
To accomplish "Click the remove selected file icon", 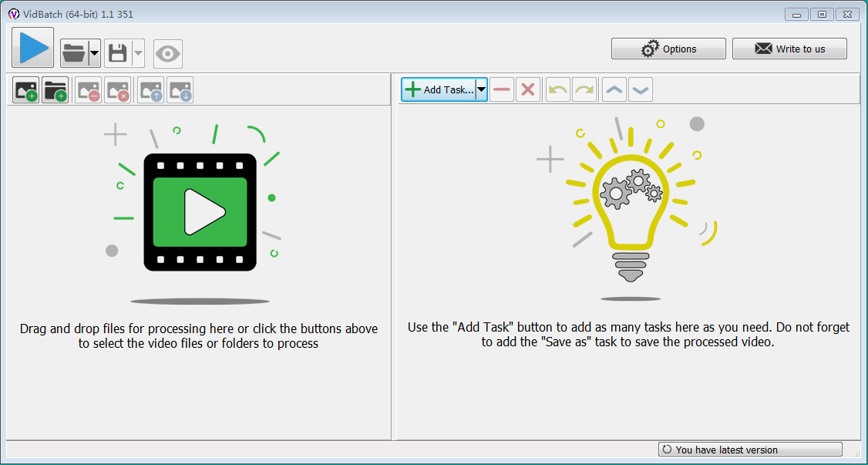I will tap(89, 90).
